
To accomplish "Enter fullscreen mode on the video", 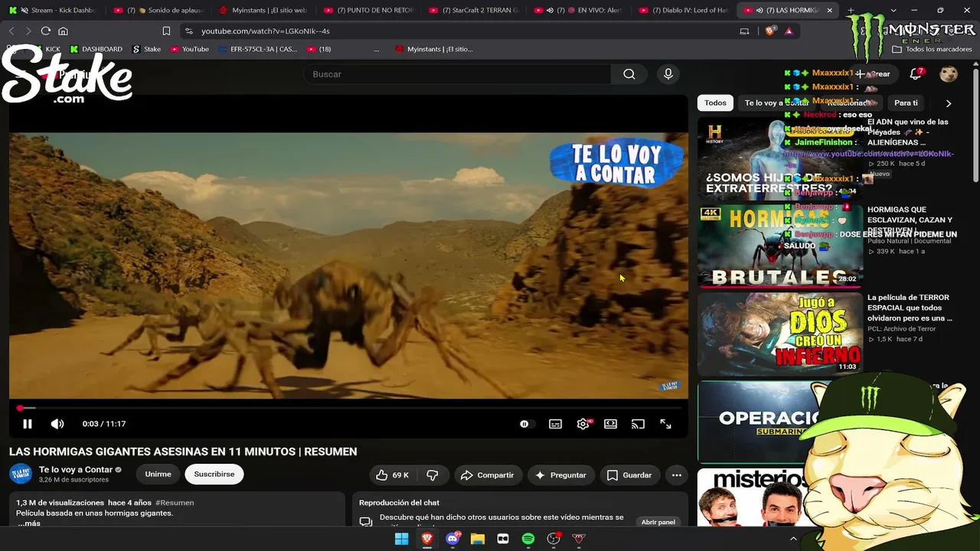I will [x=665, y=424].
